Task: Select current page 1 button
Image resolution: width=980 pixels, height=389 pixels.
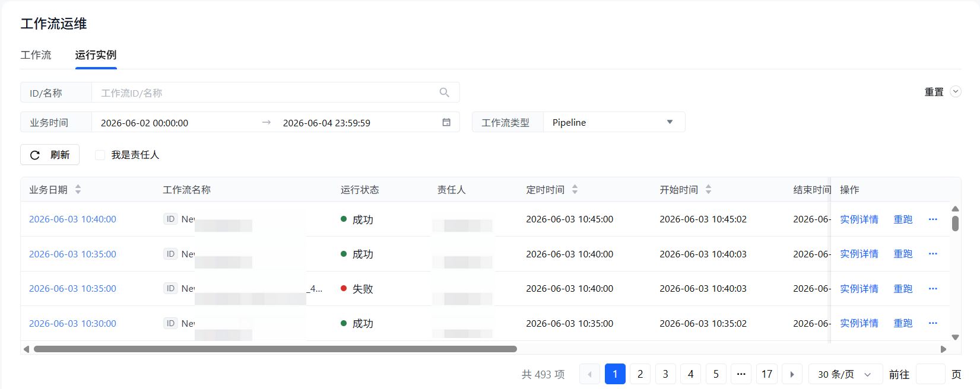Action: [615, 374]
